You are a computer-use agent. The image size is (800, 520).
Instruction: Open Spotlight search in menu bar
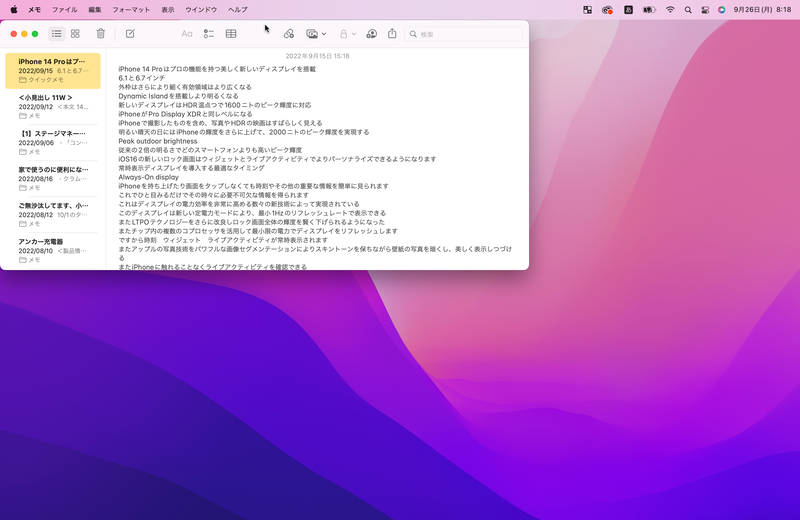pos(688,9)
